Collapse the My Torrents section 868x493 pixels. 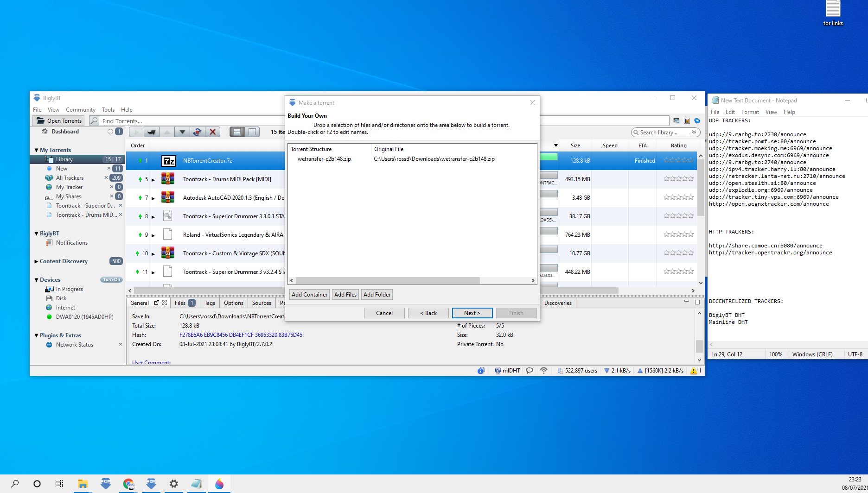pyautogui.click(x=36, y=150)
